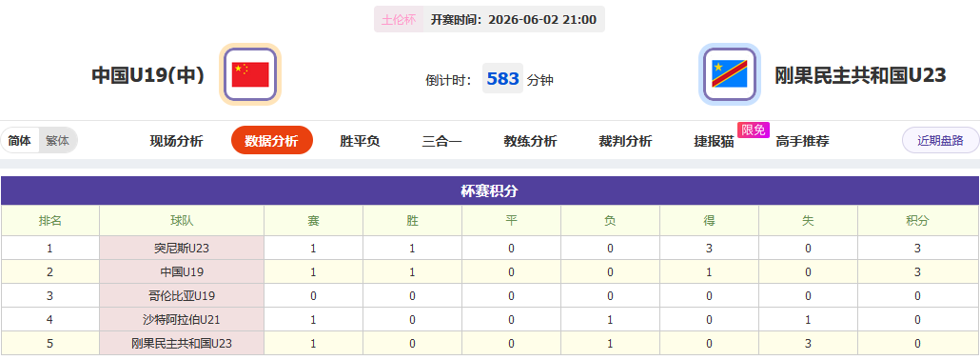
Task: Click the 583 countdown minutes value
Action: coord(502,79)
